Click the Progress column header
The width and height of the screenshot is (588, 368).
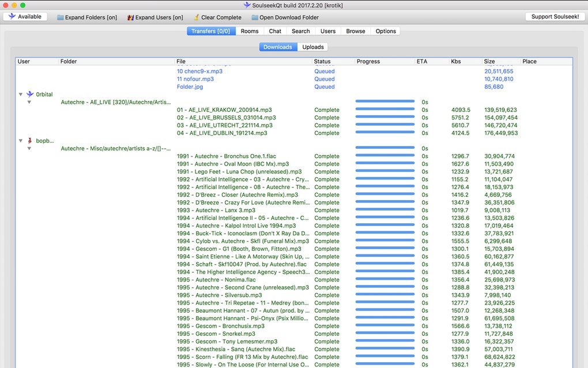pos(385,62)
